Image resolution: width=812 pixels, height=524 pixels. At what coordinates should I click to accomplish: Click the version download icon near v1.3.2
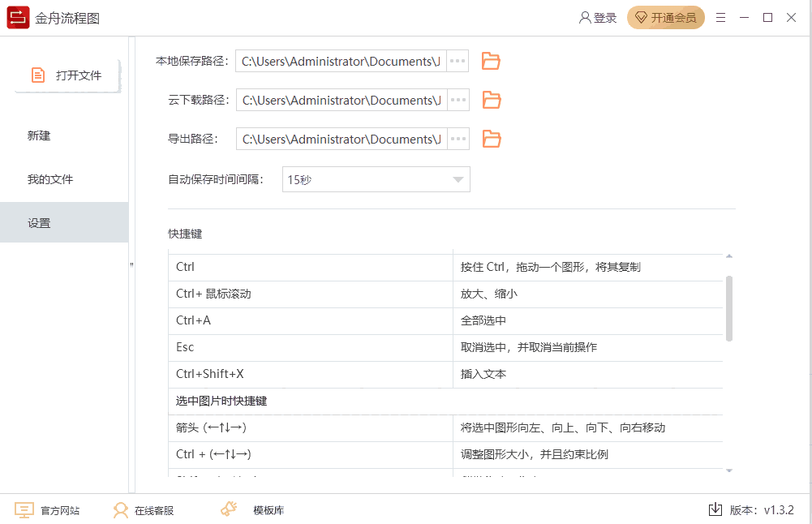715,510
